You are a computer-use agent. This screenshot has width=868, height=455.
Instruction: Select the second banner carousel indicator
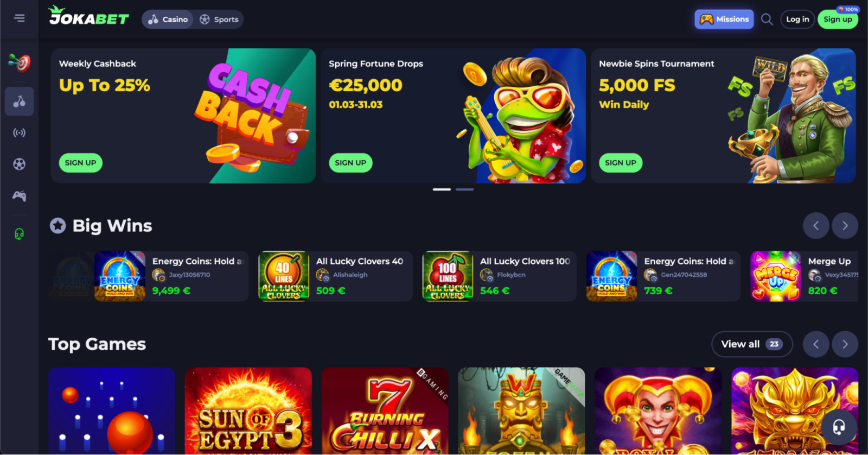pos(464,189)
